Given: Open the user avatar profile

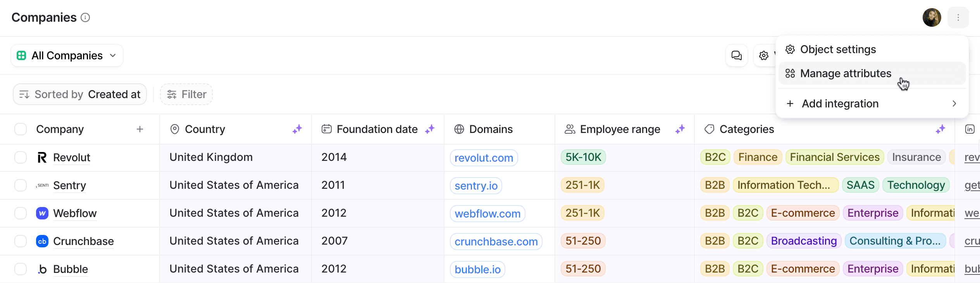Looking at the screenshot, I should tap(932, 17).
